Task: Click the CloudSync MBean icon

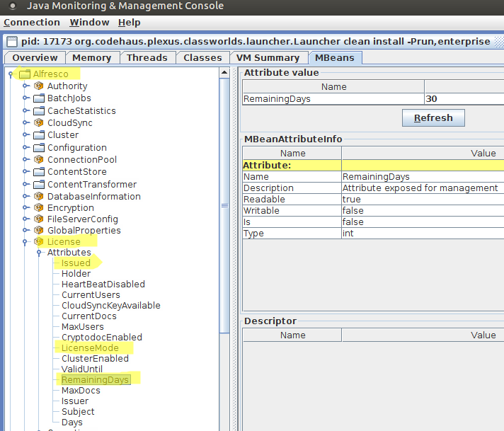Action: click(x=38, y=122)
